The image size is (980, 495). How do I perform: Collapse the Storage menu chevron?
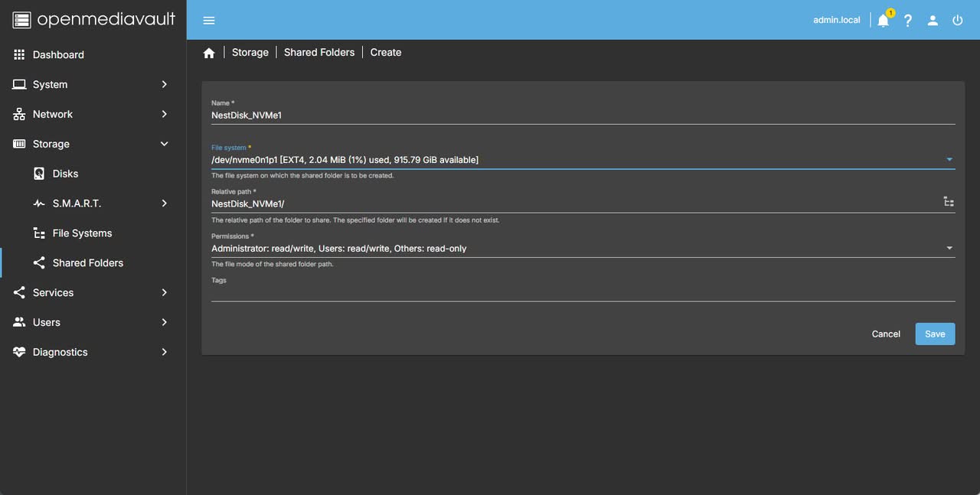pyautogui.click(x=164, y=144)
